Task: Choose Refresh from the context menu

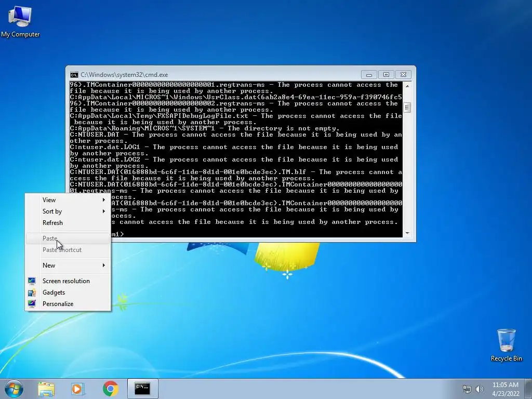Action: [68, 223]
